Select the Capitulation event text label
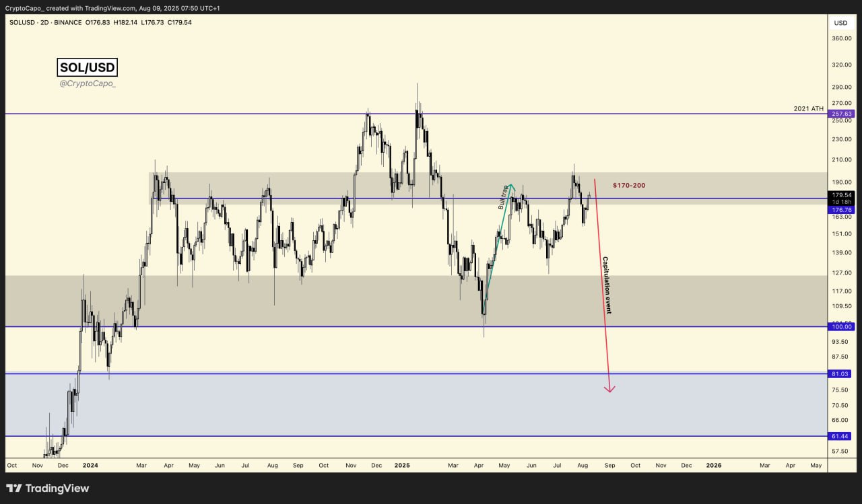The height and width of the screenshot is (504, 862). 605,285
